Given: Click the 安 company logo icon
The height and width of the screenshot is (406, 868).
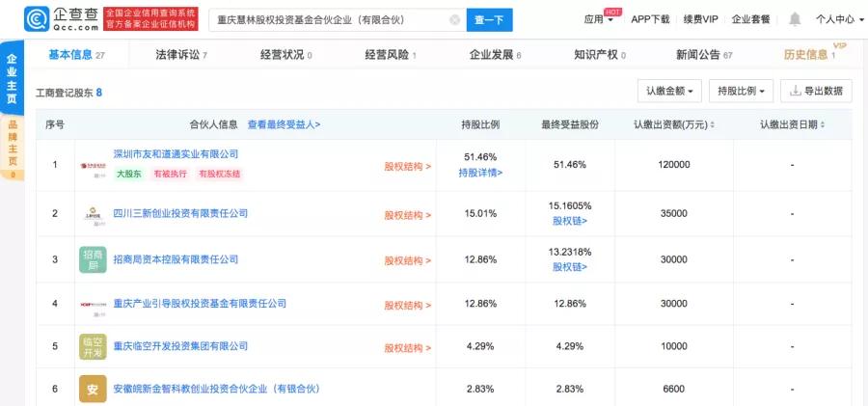Looking at the screenshot, I should point(93,389).
